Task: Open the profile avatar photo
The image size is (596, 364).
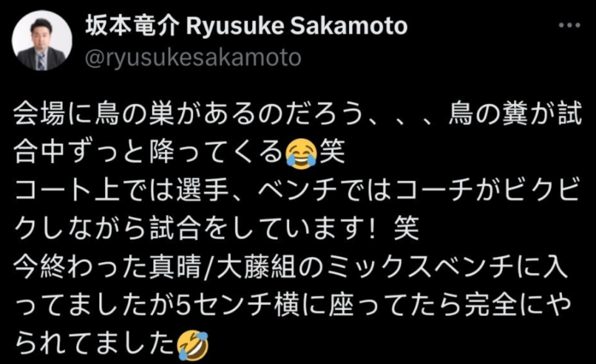Action: tap(42, 40)
